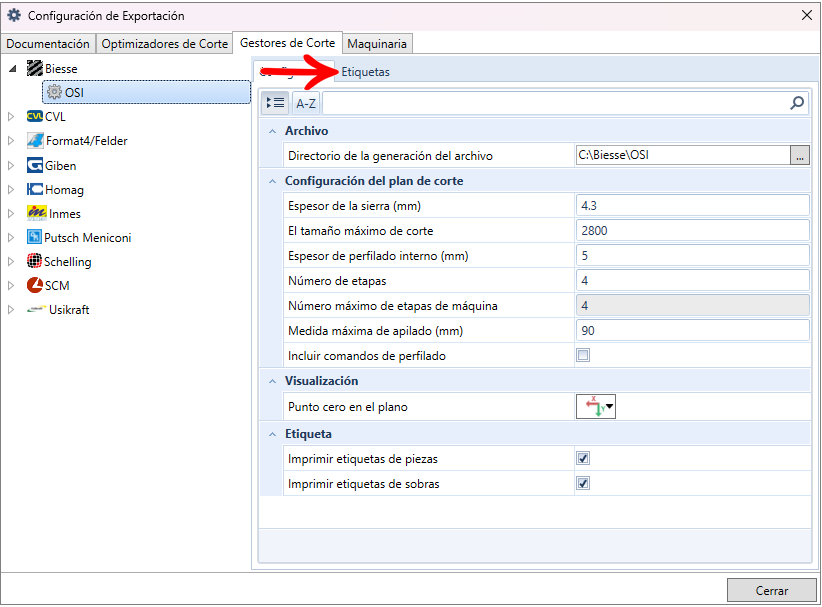Browse for file directory with ... button

point(799,155)
